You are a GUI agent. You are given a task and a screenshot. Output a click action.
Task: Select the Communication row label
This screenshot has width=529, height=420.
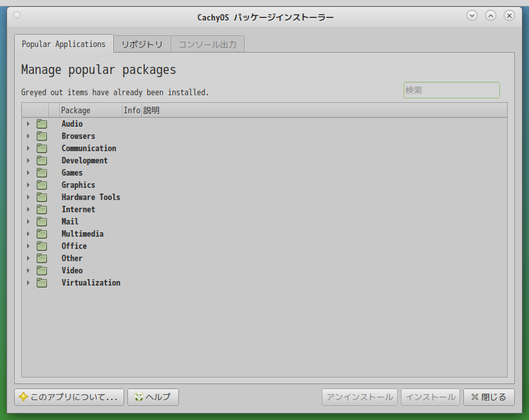[x=89, y=149]
